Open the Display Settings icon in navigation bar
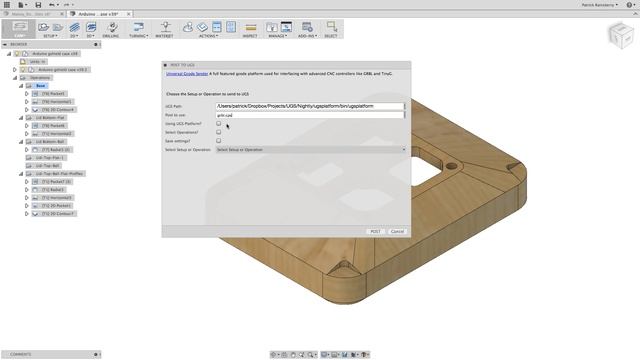The height and width of the screenshot is (360, 640). [x=324, y=355]
